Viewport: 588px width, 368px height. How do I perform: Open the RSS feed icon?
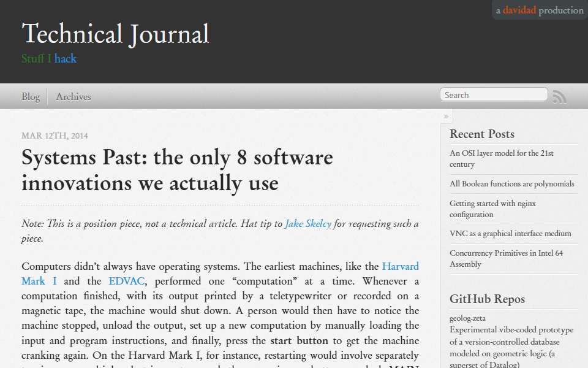(559, 96)
